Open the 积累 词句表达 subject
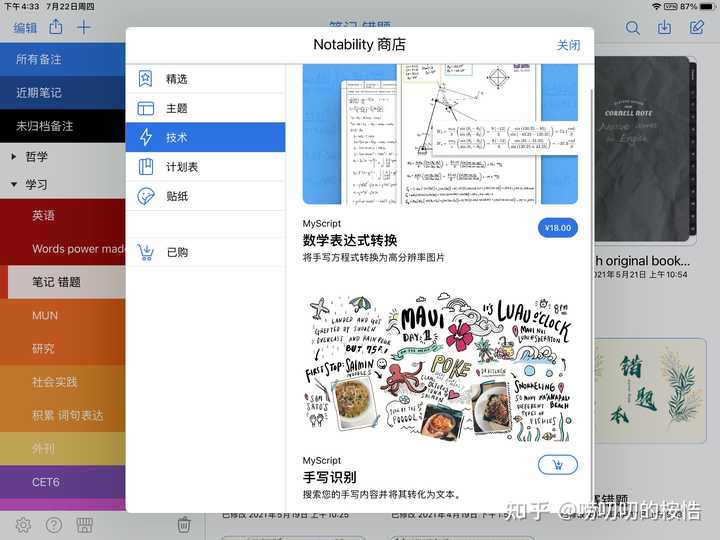This screenshot has width=720, height=540. (62, 416)
